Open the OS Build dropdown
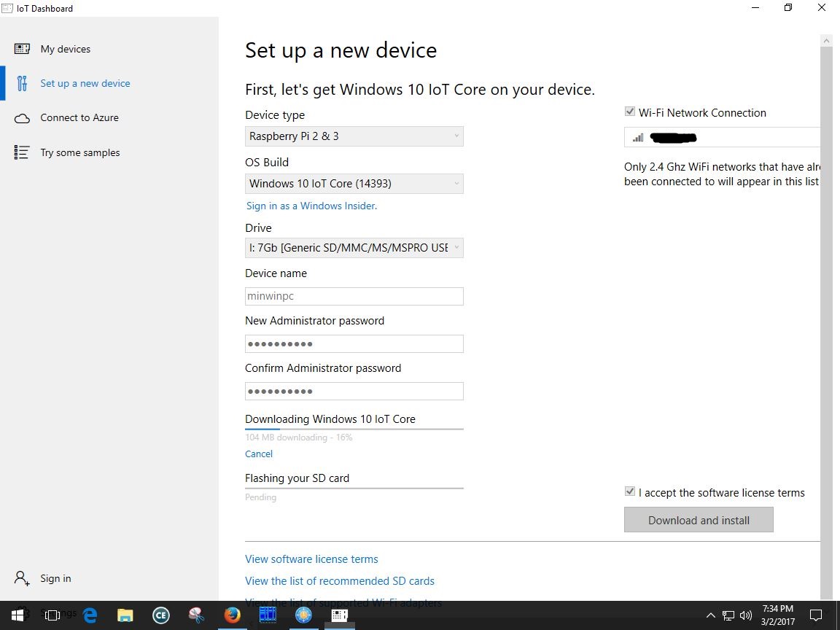 (354, 184)
